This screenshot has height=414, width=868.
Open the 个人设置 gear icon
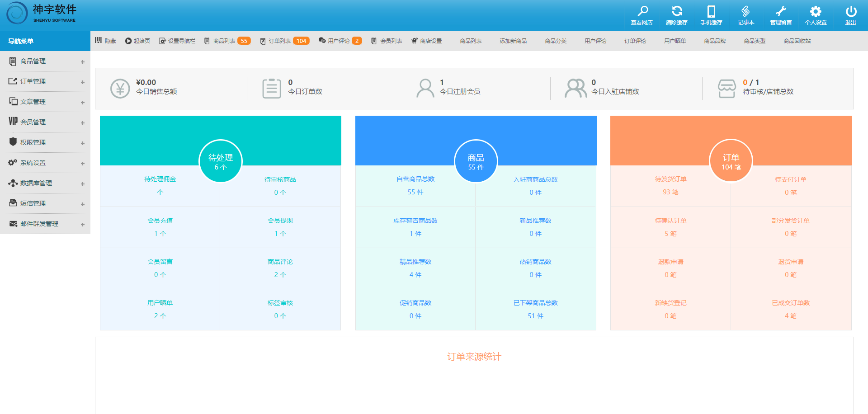816,11
